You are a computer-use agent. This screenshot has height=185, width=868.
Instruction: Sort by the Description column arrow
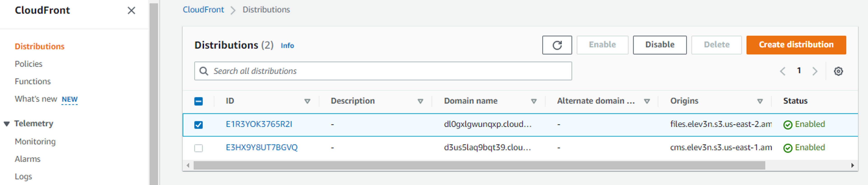click(x=420, y=101)
